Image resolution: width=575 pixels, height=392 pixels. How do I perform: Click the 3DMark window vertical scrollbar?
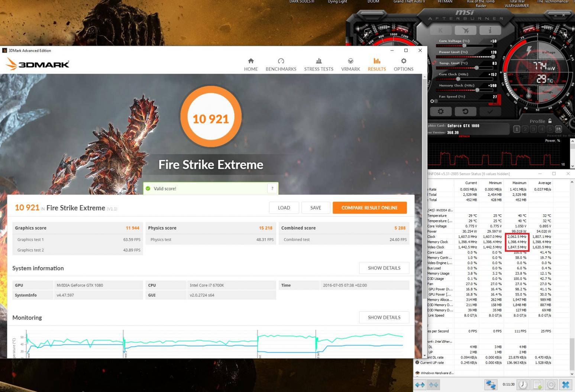[424, 189]
